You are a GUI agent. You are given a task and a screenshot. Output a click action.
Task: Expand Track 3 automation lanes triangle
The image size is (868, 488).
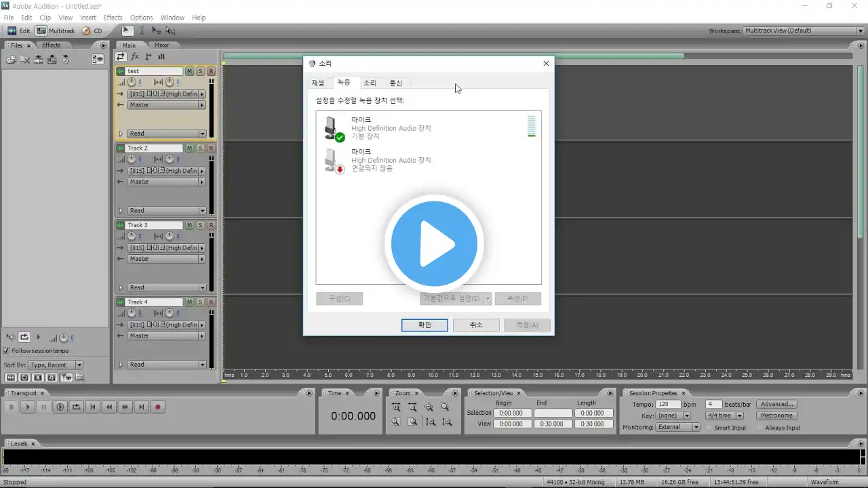[121, 287]
